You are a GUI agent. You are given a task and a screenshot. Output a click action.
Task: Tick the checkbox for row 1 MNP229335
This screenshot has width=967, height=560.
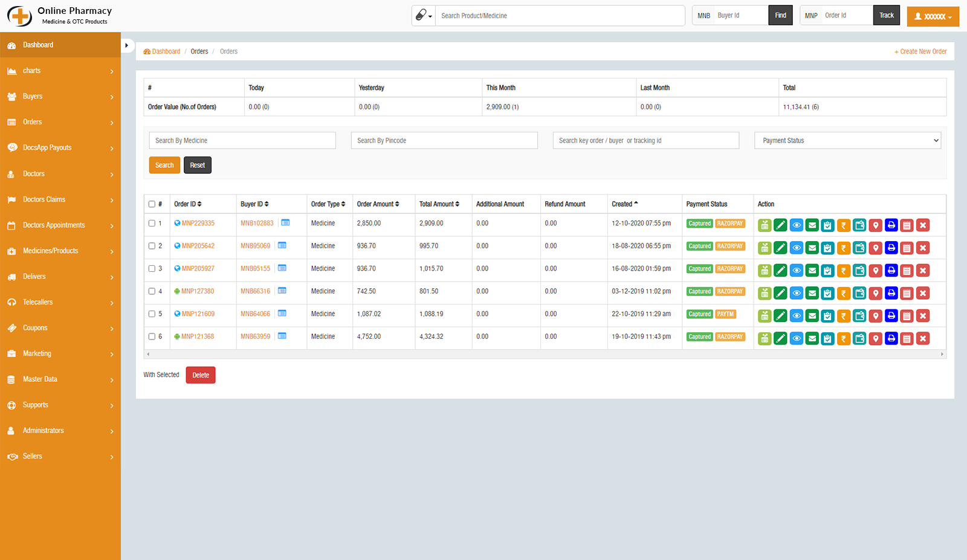coord(152,223)
